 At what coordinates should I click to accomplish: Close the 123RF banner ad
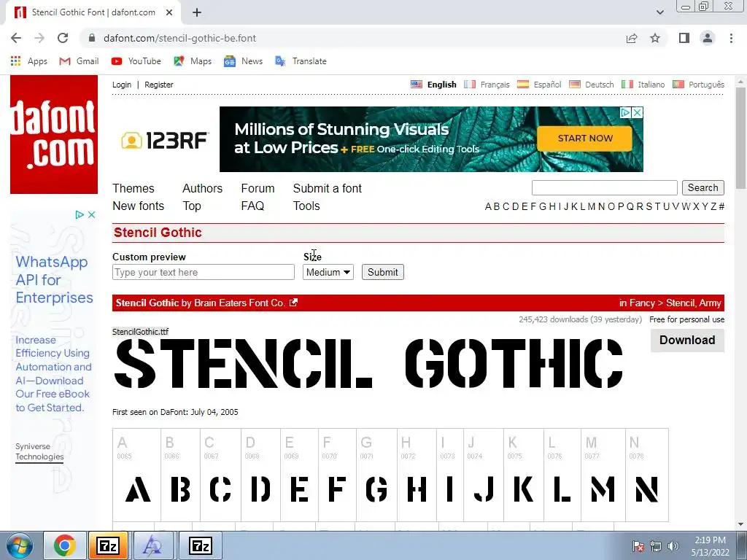click(637, 112)
